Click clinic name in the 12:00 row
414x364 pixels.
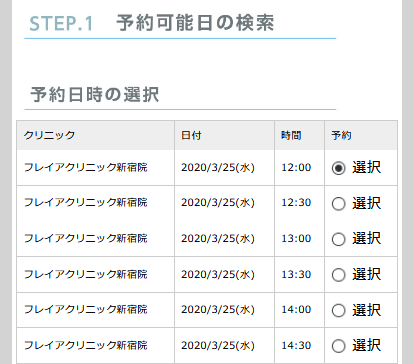click(x=85, y=167)
